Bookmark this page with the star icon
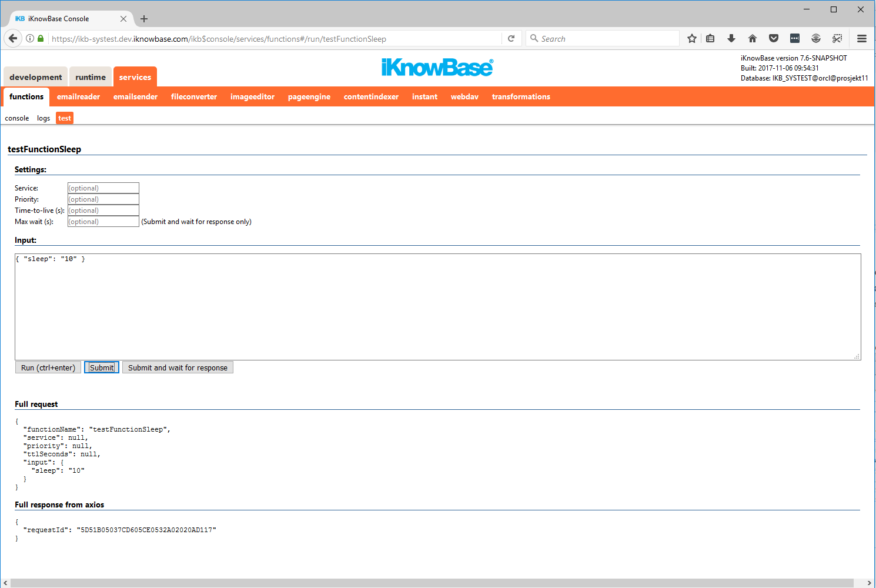The image size is (876, 588). pos(692,38)
